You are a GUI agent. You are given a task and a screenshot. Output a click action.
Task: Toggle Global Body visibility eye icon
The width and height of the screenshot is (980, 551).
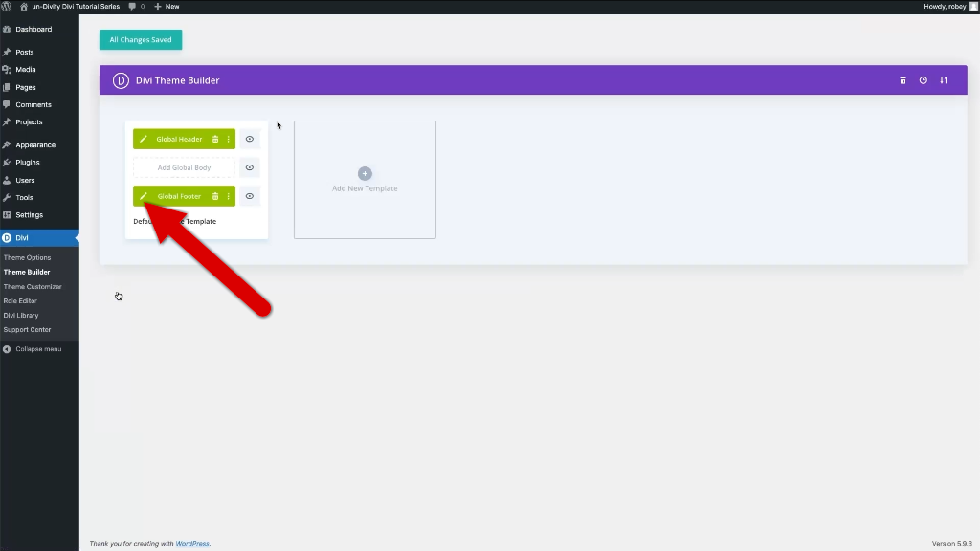(x=250, y=167)
